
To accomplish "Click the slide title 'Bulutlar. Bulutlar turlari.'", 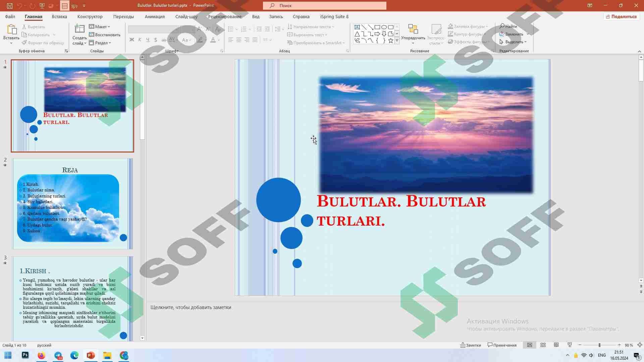I will coord(401,211).
